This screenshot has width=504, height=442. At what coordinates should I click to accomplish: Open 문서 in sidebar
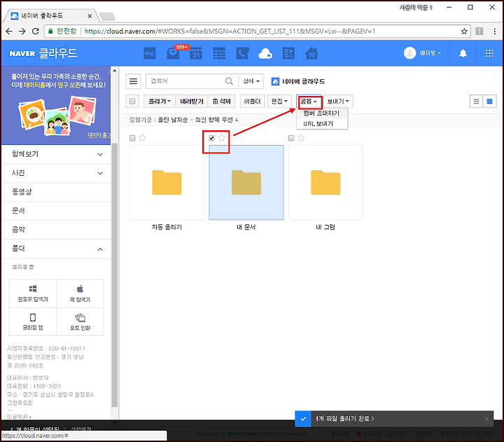pyautogui.click(x=57, y=211)
